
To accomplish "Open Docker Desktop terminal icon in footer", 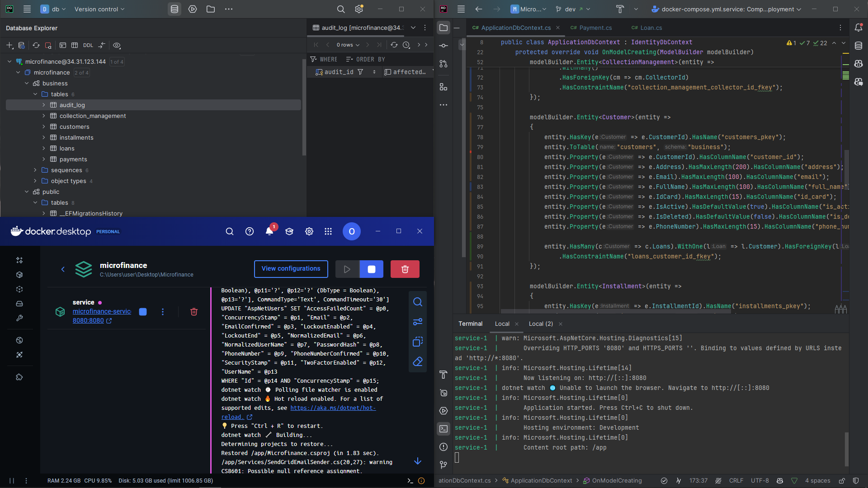I will 410,481.
